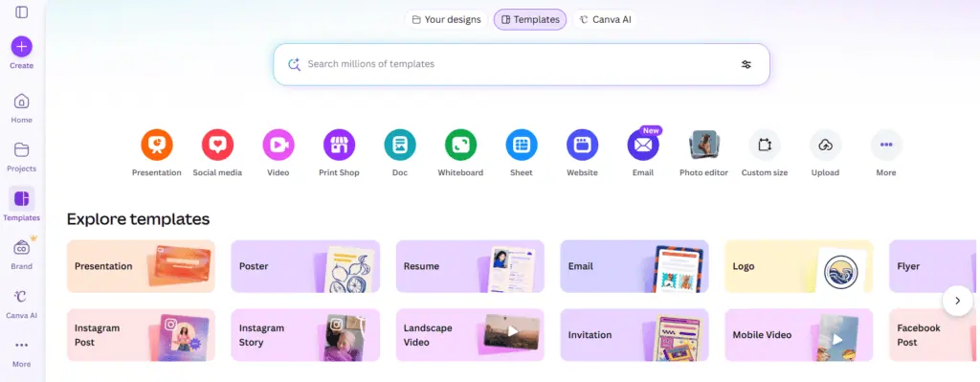Click the purple Create plus button
Viewport: 980px width, 382px height.
pyautogui.click(x=21, y=47)
